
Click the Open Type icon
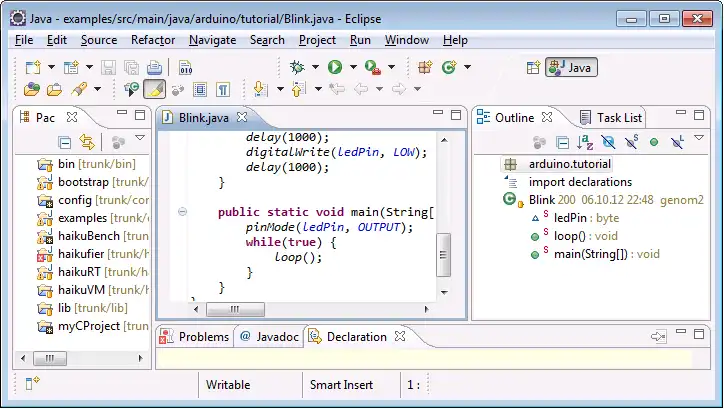pos(32,89)
